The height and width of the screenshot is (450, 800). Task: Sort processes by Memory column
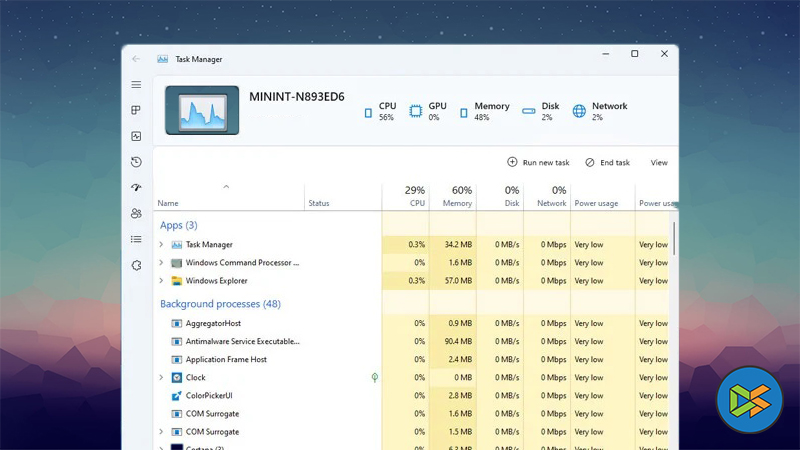[457, 197]
